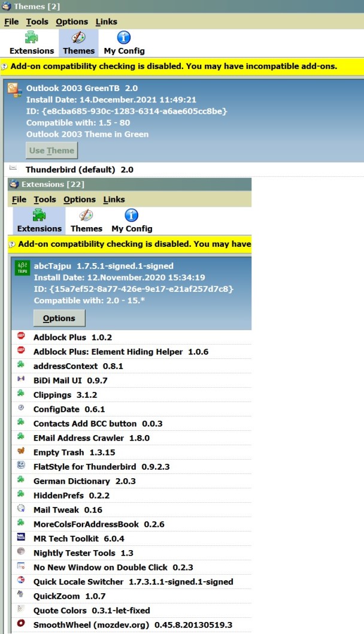Click Compatible with: 2.0 - 15.* text
This screenshot has width=364, height=634.
coord(89,300)
